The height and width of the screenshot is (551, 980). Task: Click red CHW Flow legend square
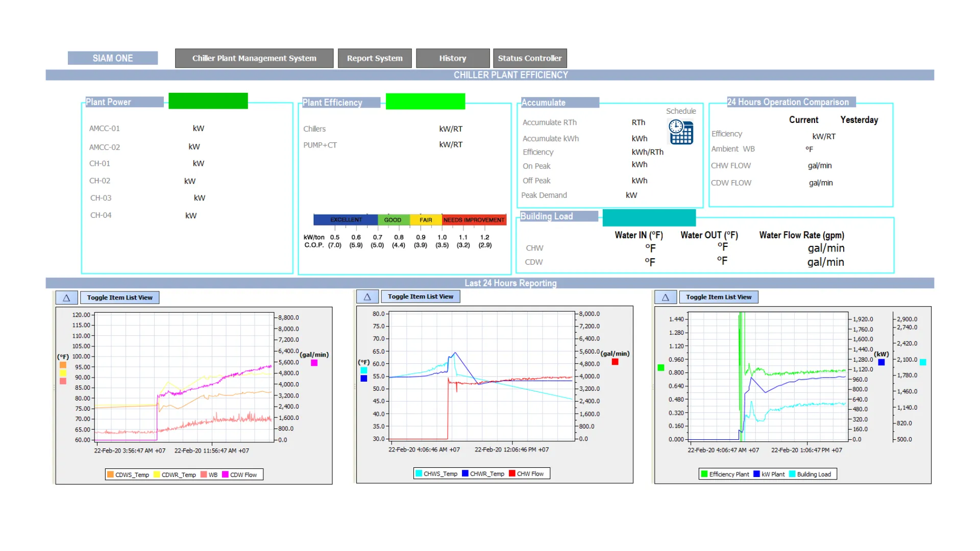point(512,474)
